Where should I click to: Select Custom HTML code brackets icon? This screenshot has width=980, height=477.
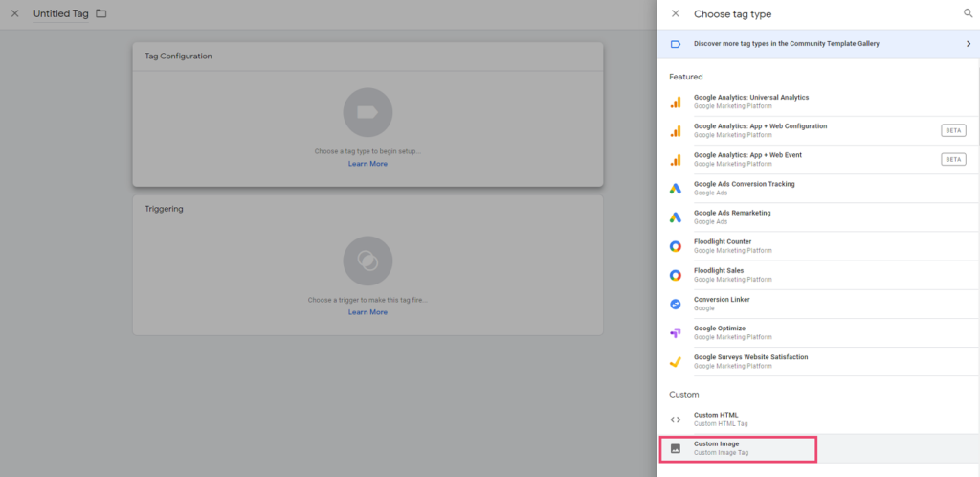click(675, 420)
